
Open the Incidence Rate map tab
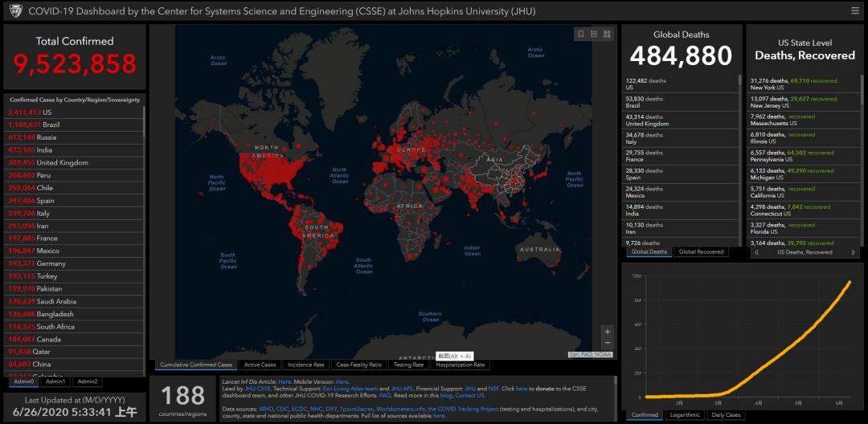point(306,365)
